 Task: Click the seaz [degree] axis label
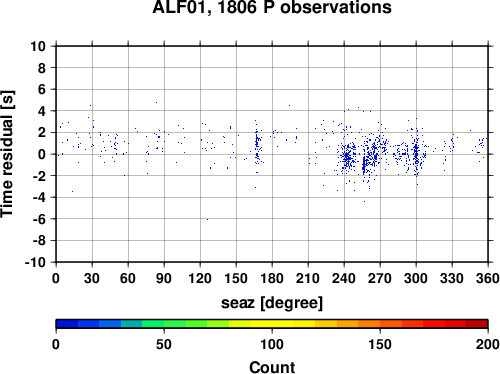[272, 303]
